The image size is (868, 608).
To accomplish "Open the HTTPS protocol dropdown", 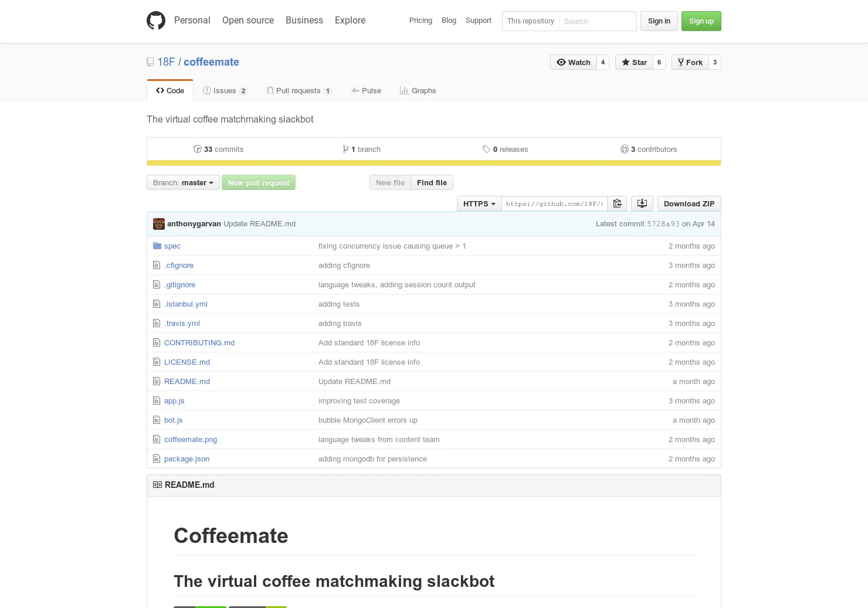I will [479, 203].
